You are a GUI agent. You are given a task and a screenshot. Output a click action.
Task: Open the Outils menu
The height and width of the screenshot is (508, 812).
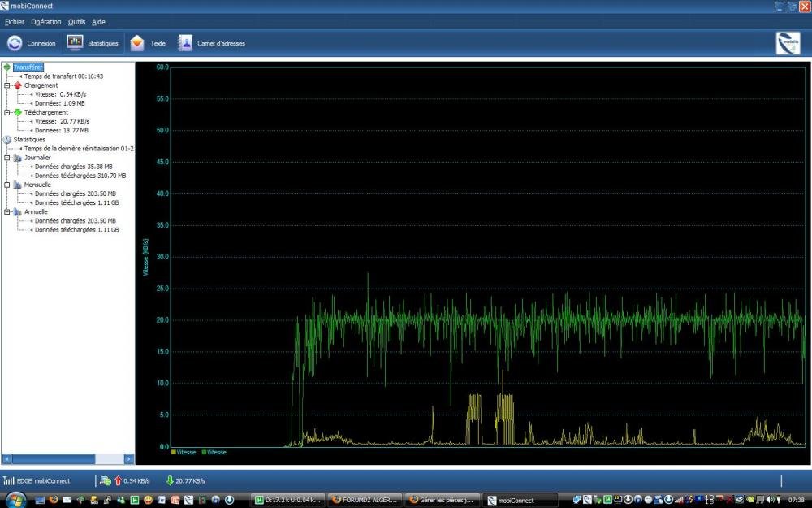[76, 22]
